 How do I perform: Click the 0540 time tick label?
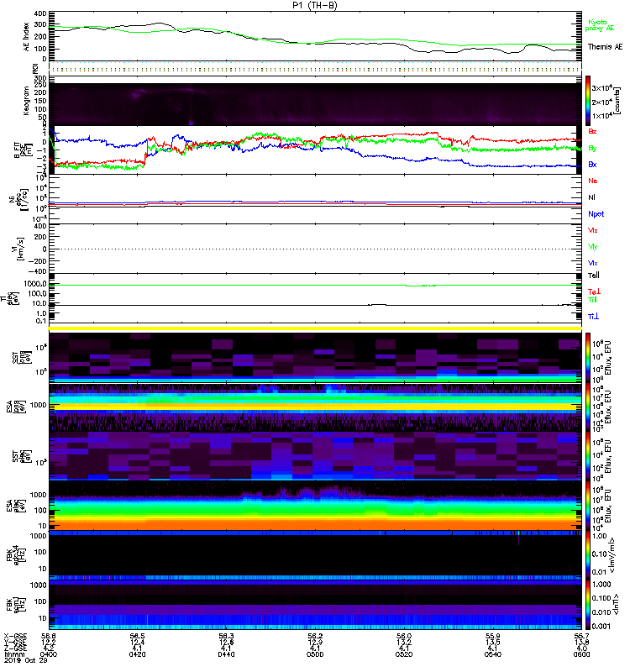click(493, 654)
